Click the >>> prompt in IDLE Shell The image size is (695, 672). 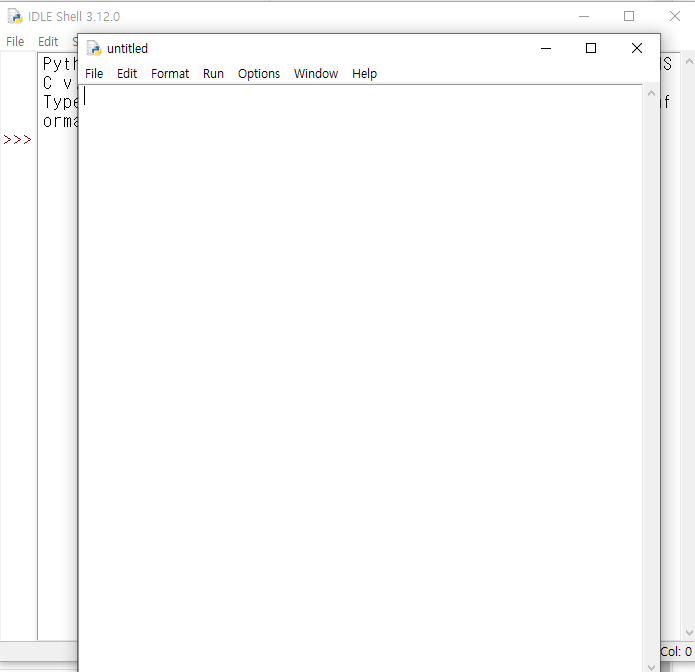pos(17,140)
